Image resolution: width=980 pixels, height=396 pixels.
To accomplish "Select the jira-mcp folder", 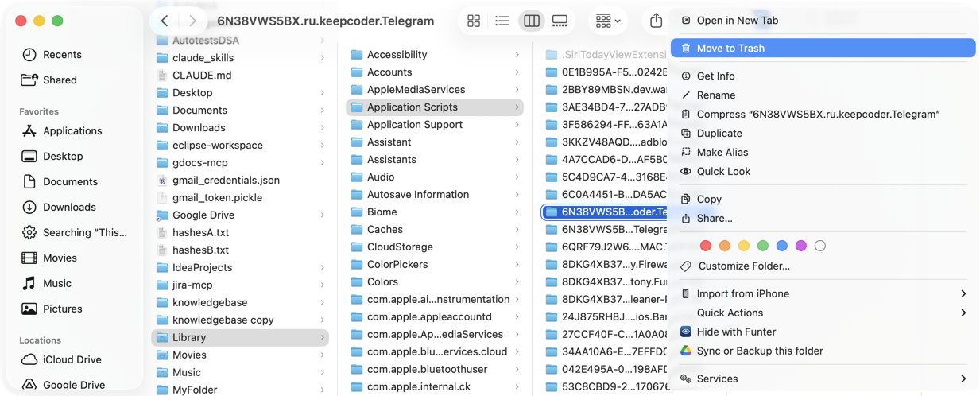I will (240, 285).
